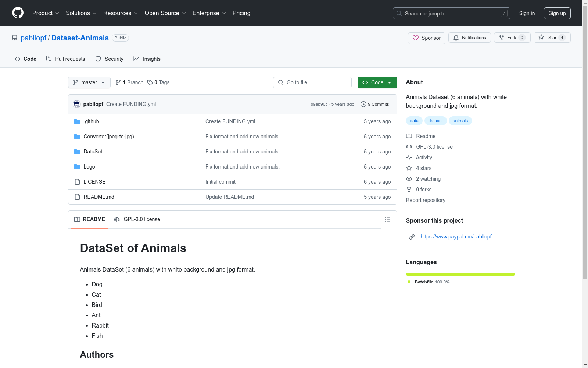The width and height of the screenshot is (588, 368).
Task: Click the branch icon beside 1 Branch
Action: pos(118,82)
